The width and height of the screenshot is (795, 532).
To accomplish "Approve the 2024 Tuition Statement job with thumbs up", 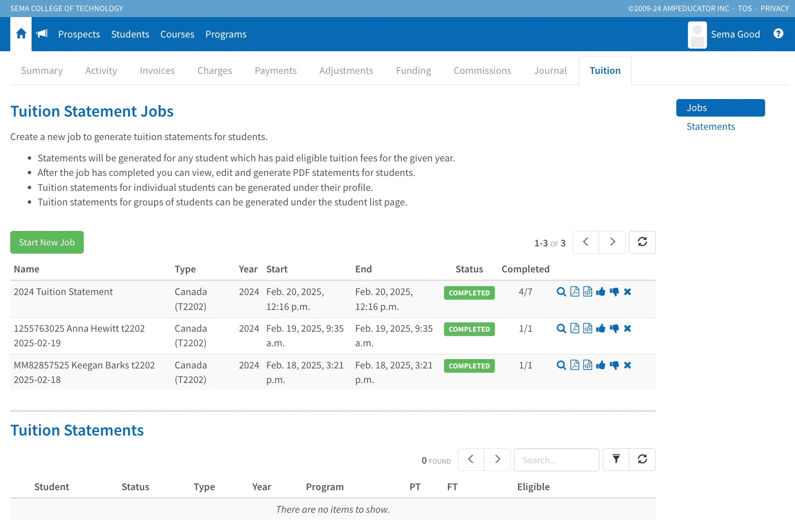I will click(x=601, y=292).
